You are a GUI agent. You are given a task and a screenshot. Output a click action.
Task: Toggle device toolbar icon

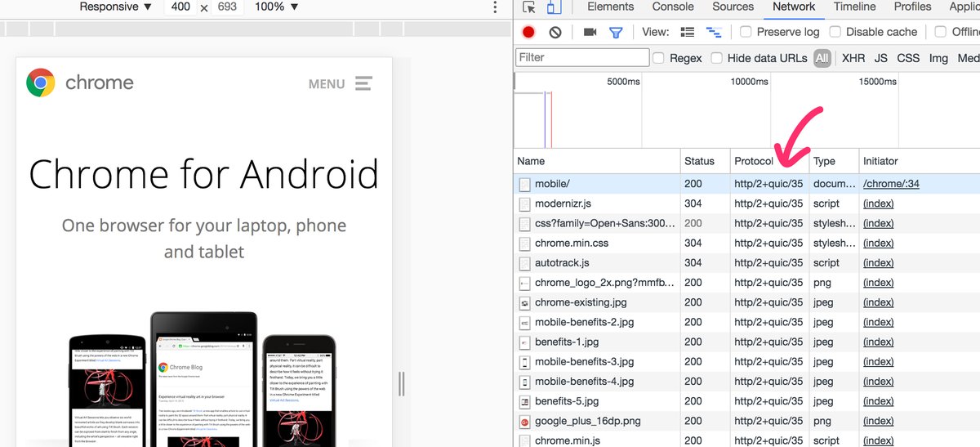click(x=554, y=7)
